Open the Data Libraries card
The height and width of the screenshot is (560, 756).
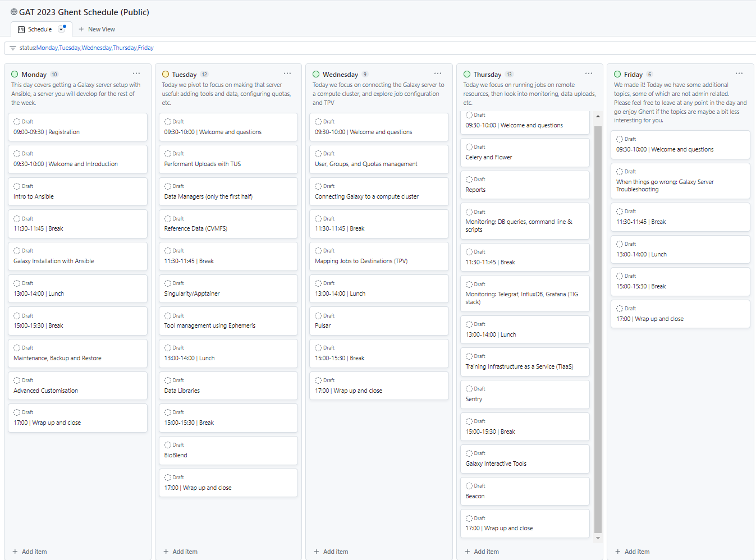pyautogui.click(x=228, y=386)
